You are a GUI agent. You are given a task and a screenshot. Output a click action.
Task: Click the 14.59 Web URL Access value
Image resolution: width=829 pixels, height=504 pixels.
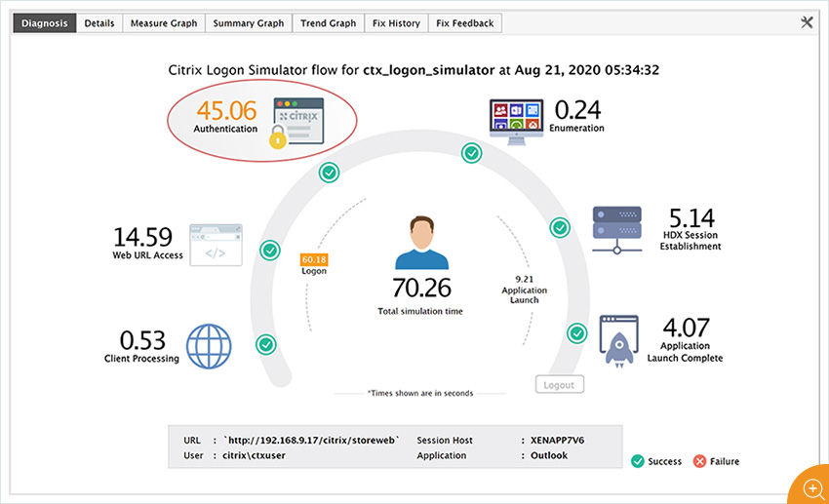[x=142, y=237]
